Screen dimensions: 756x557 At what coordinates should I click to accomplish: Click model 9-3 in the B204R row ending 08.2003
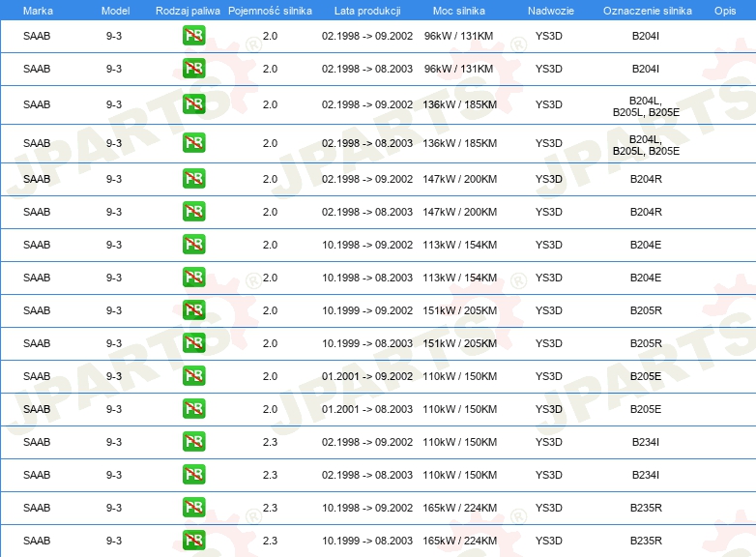pyautogui.click(x=114, y=212)
